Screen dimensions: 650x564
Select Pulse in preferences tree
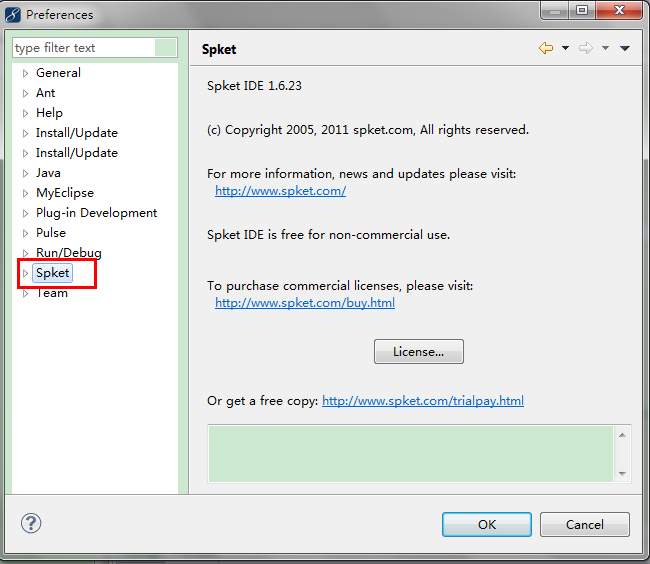pyautogui.click(x=51, y=233)
